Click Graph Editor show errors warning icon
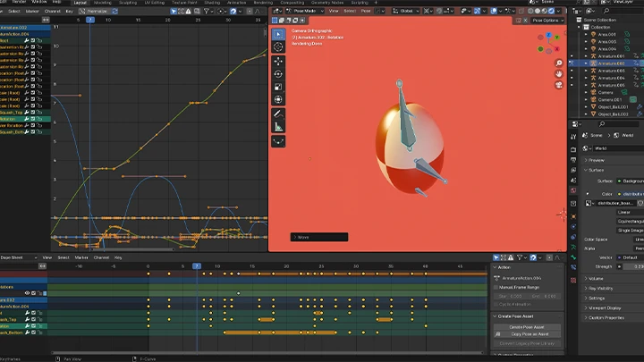Image resolution: width=644 pixels, height=362 pixels. (188, 12)
